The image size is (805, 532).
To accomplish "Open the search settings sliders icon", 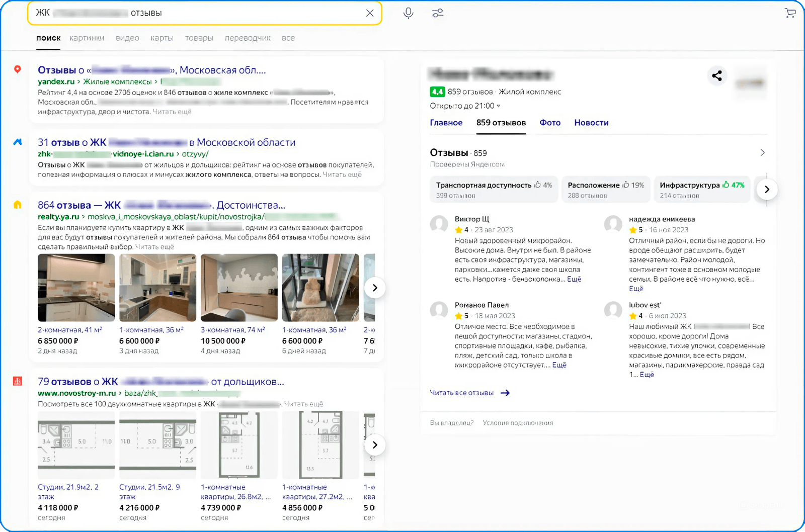I will pyautogui.click(x=438, y=13).
